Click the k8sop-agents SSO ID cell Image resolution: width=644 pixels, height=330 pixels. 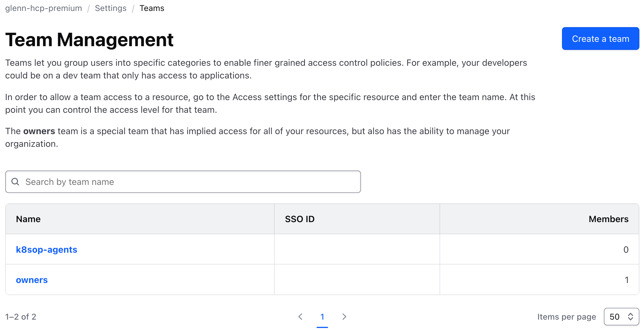tap(357, 250)
